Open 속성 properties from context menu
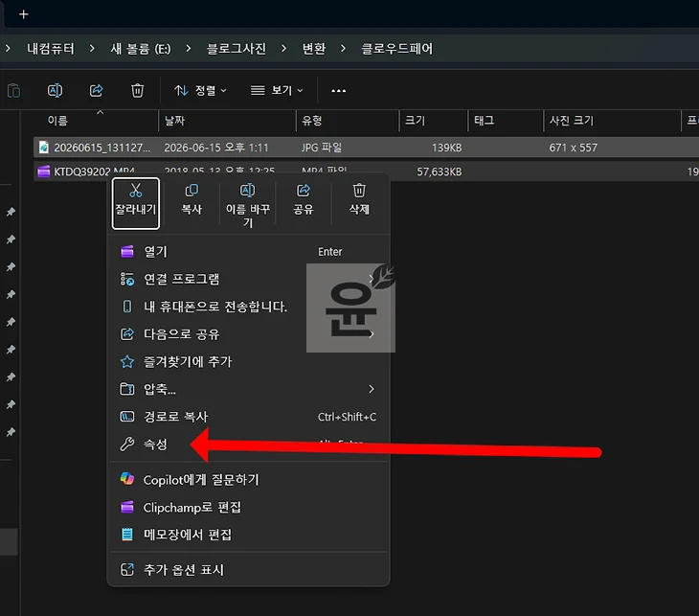The image size is (699, 616). tap(249, 445)
